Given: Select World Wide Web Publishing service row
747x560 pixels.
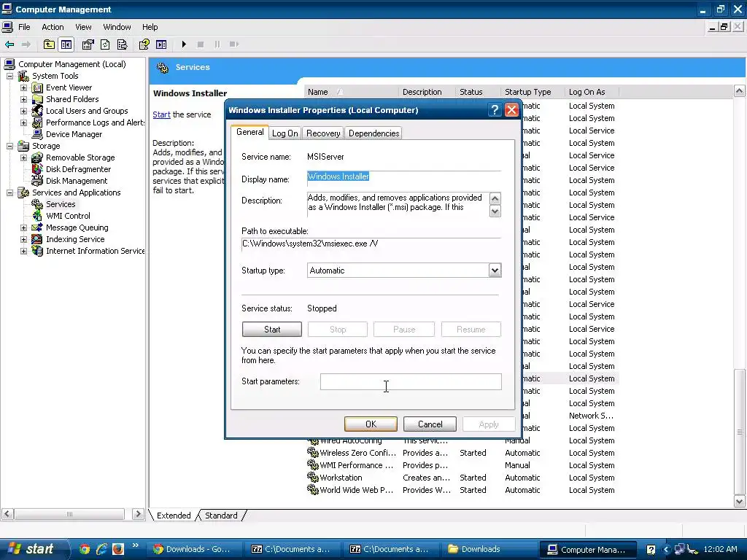Looking at the screenshot, I should 461,489.
